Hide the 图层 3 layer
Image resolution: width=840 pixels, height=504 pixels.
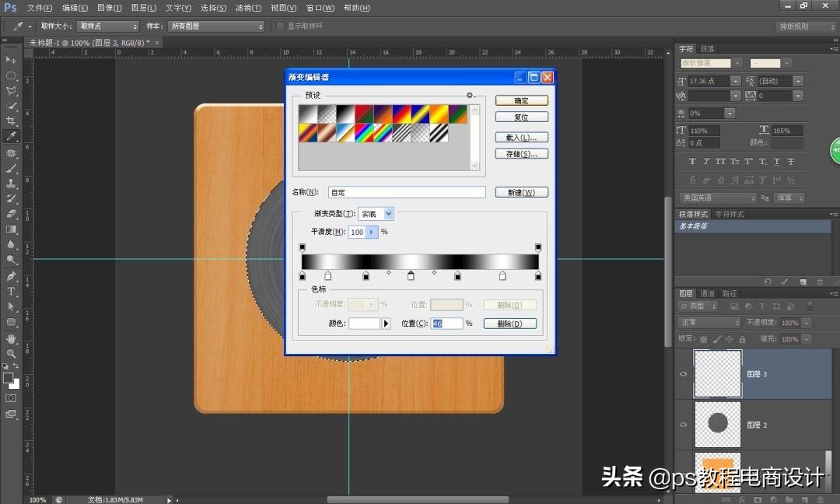[x=684, y=373]
